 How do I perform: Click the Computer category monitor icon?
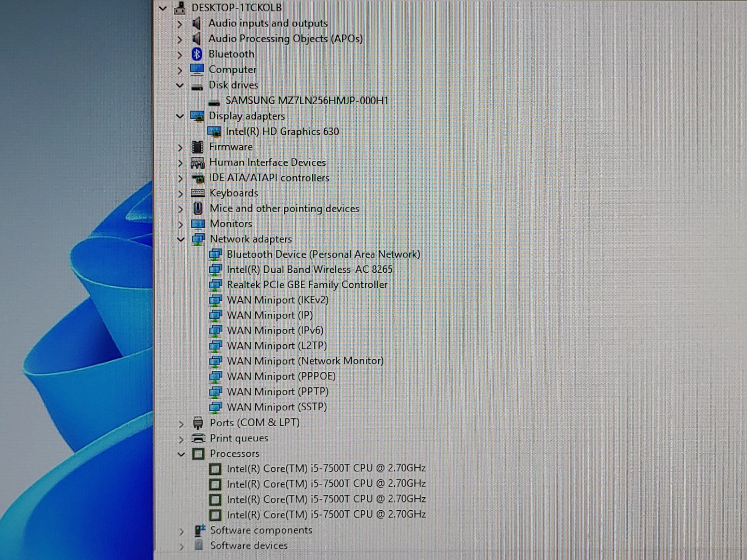197,69
